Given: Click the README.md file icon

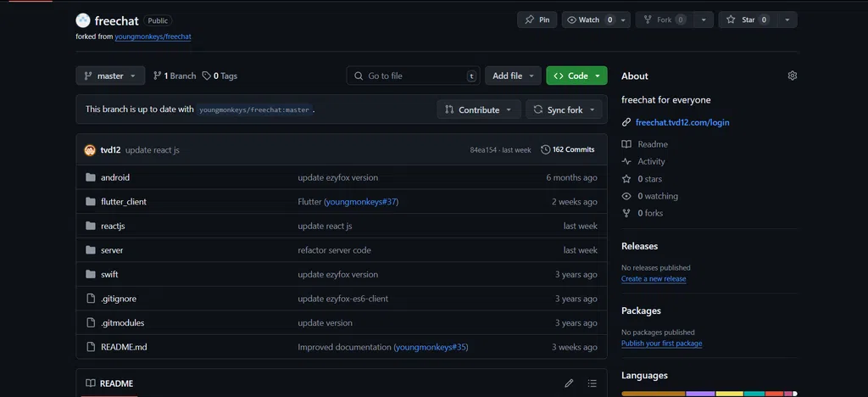Looking at the screenshot, I should (91, 347).
